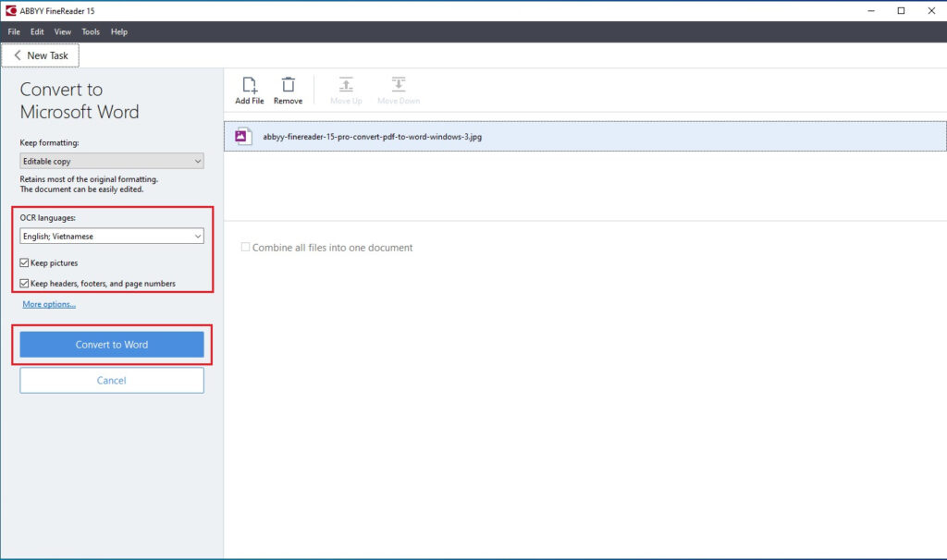Click the Remove trash icon
Image resolution: width=947 pixels, height=560 pixels.
pyautogui.click(x=288, y=84)
